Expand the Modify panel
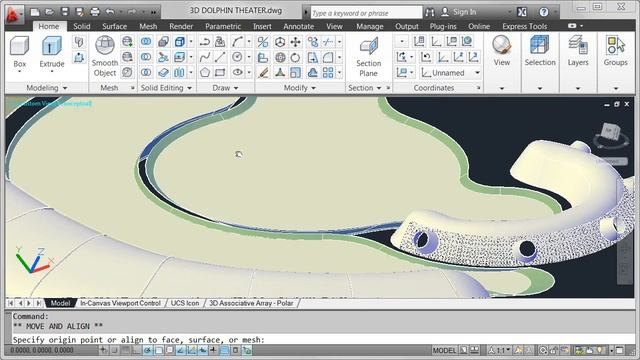The width and height of the screenshot is (640, 360). (300, 88)
